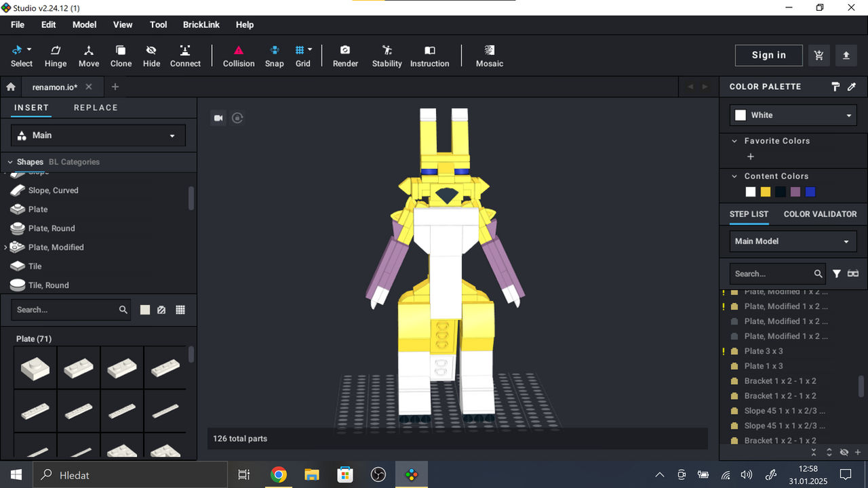Choose the Clone tool
The image size is (868, 488).
pyautogui.click(x=121, y=56)
